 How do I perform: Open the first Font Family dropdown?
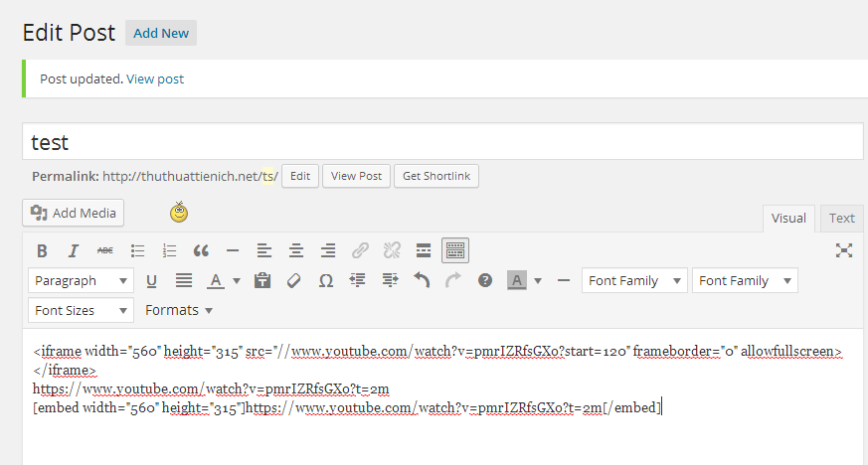pyautogui.click(x=634, y=281)
